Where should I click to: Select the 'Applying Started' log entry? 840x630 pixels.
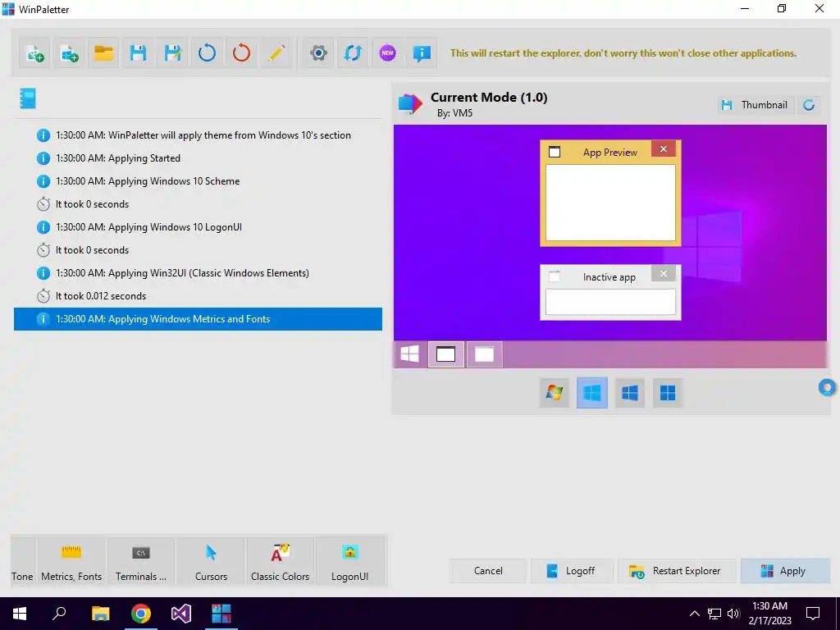point(199,158)
